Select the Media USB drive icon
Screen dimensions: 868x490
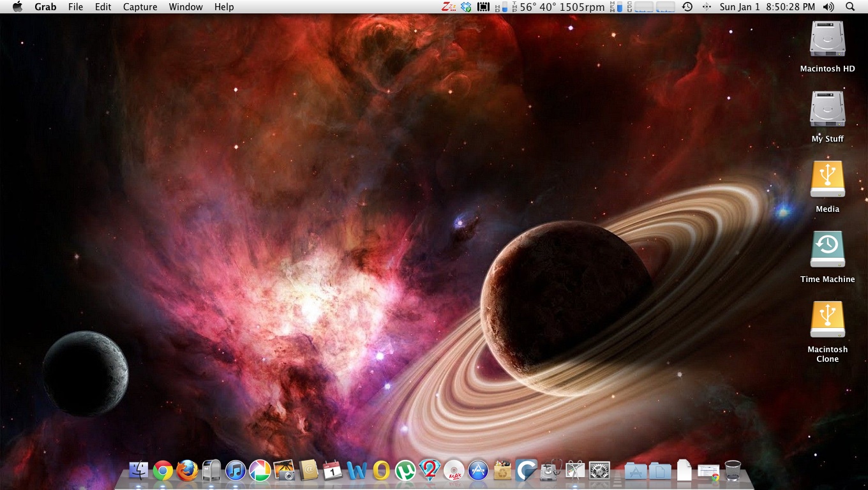tap(827, 180)
